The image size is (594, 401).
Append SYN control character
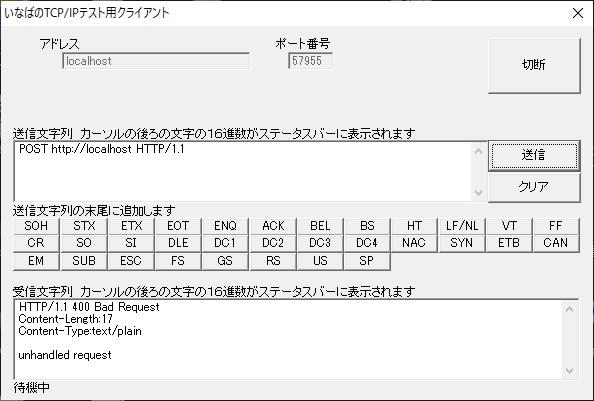(462, 243)
